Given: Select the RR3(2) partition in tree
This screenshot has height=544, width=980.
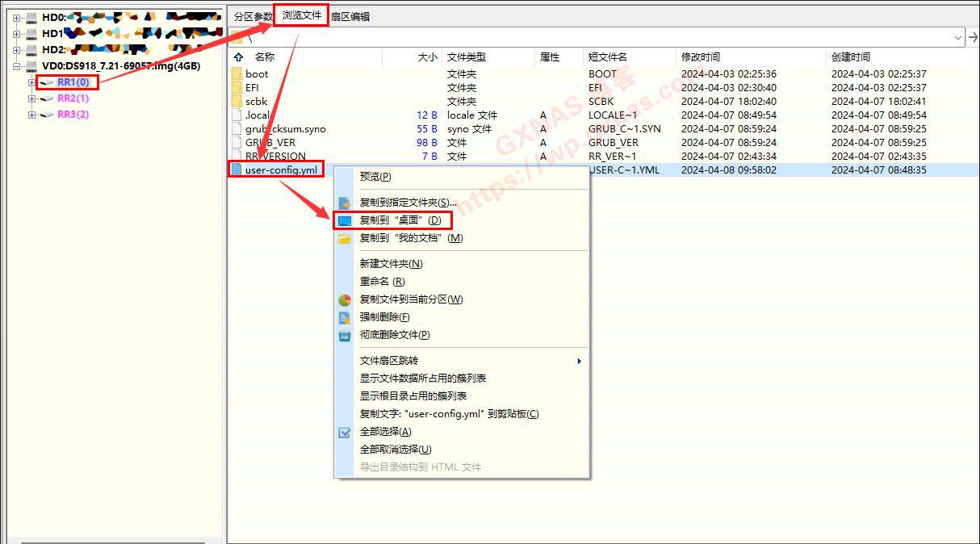Looking at the screenshot, I should (x=73, y=115).
